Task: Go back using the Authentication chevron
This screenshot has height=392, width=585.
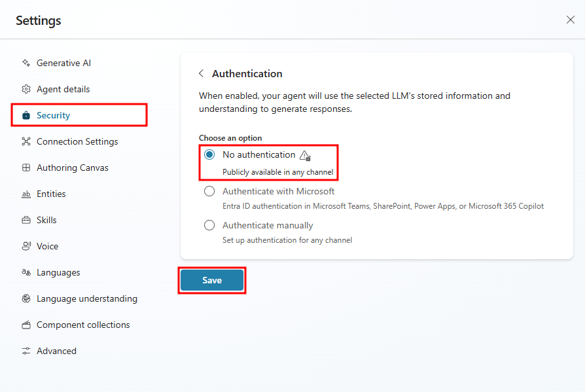Action: pyautogui.click(x=202, y=73)
